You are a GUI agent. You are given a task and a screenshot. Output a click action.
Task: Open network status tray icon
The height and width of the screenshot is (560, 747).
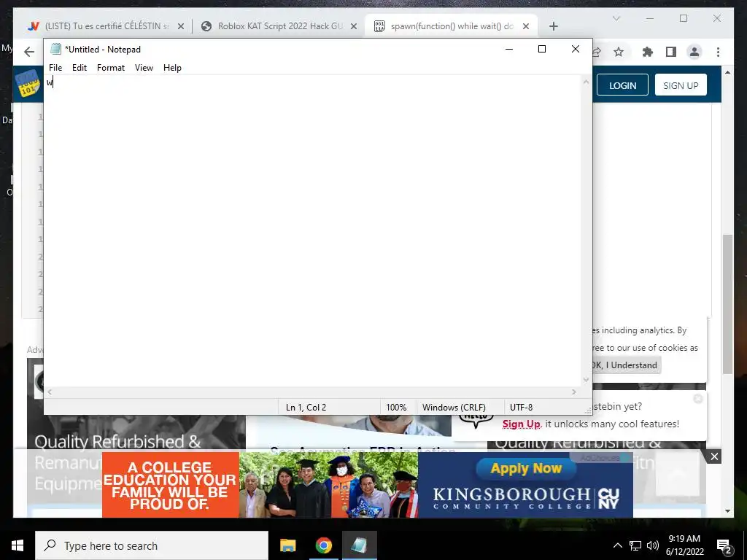point(635,545)
